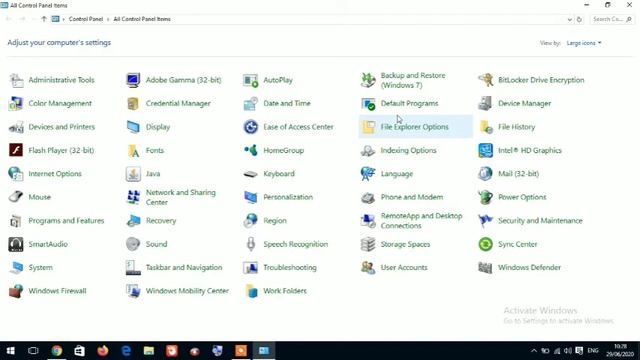
Task: Click the Security and Maintenance link text
Action: [540, 221]
